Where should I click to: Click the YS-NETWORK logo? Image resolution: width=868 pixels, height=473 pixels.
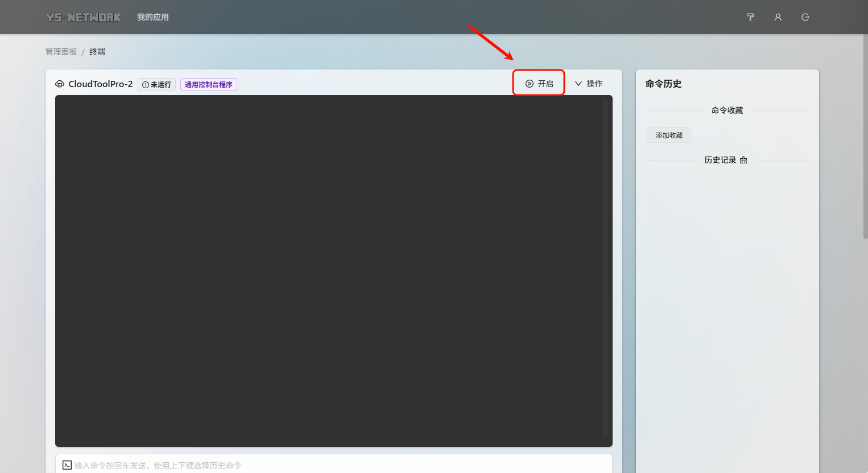(84, 17)
